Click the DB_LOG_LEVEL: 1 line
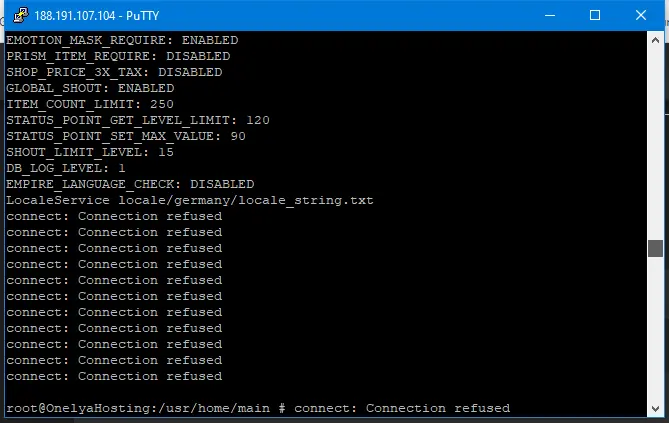 66,168
